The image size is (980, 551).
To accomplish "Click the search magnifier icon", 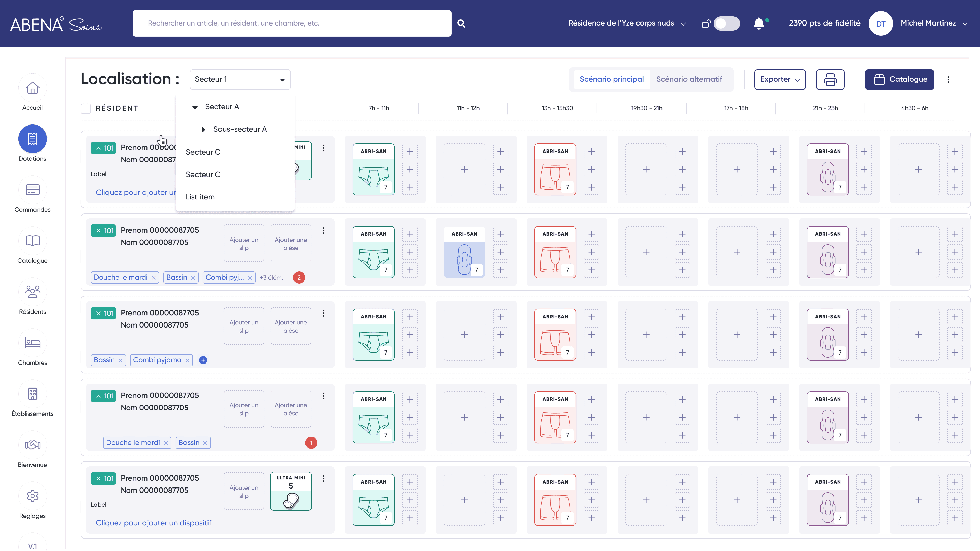I will click(461, 23).
